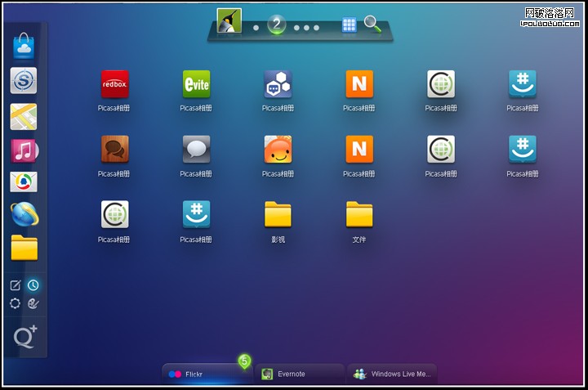Open the app grid overview icon
The width and height of the screenshot is (588, 390).
pos(350,25)
